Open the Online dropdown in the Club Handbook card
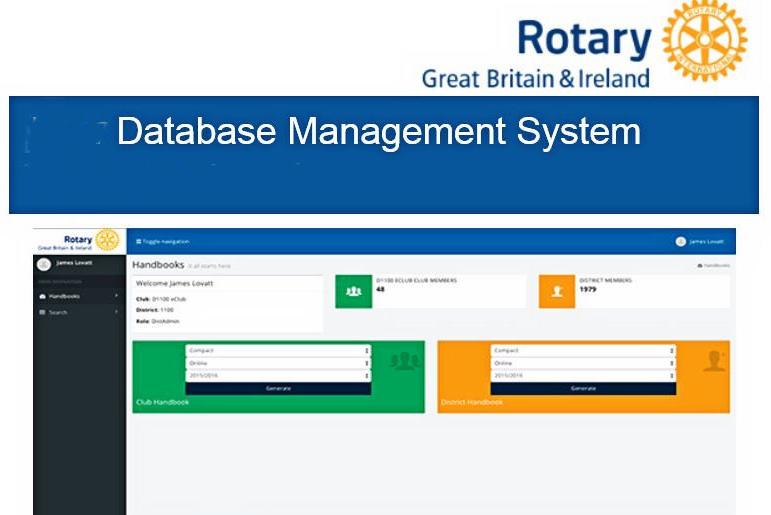The height and width of the screenshot is (515, 771). click(278, 363)
